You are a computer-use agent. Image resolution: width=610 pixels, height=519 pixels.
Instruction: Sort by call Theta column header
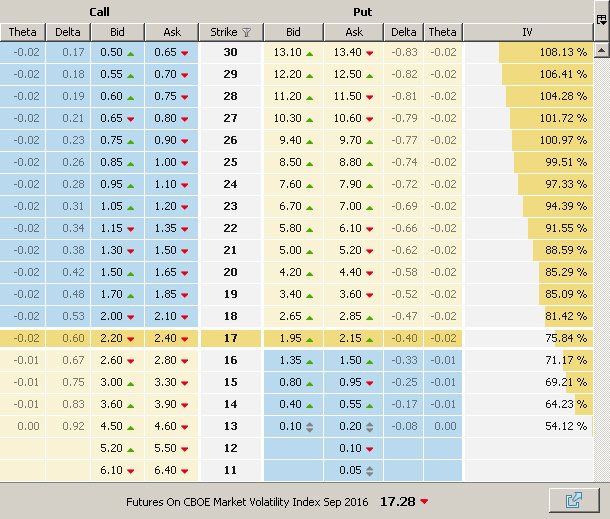coord(23,32)
